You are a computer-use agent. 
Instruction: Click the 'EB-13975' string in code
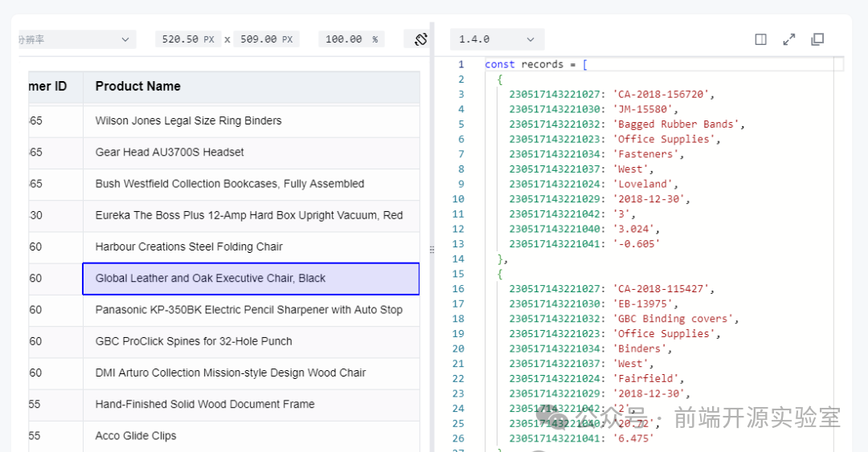(x=643, y=303)
